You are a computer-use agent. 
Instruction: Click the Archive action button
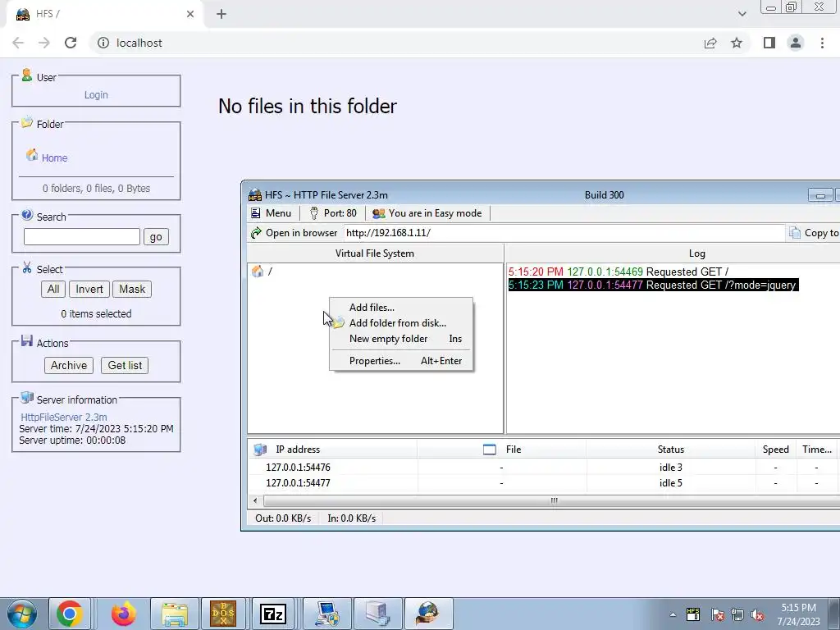(x=69, y=365)
